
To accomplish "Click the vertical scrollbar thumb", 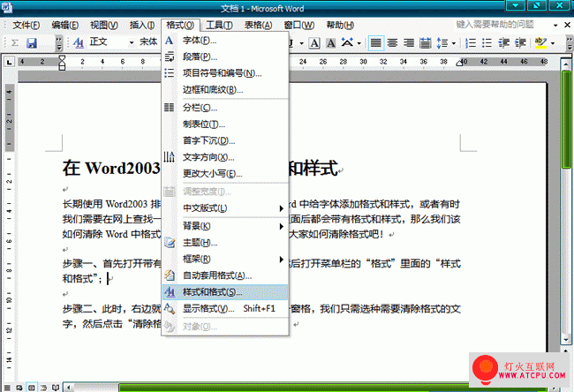I will (x=566, y=120).
